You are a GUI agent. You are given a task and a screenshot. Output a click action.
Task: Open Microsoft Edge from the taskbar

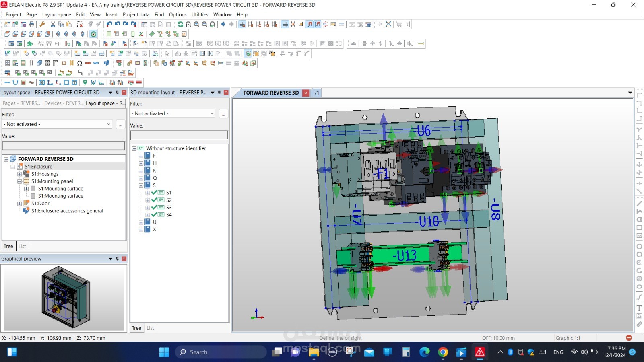424,352
